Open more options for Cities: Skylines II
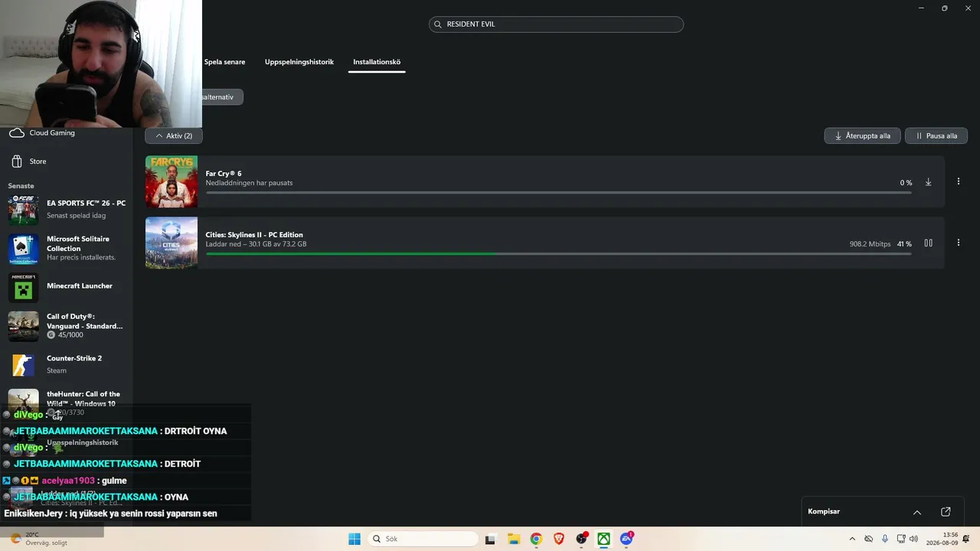 pyautogui.click(x=958, y=243)
